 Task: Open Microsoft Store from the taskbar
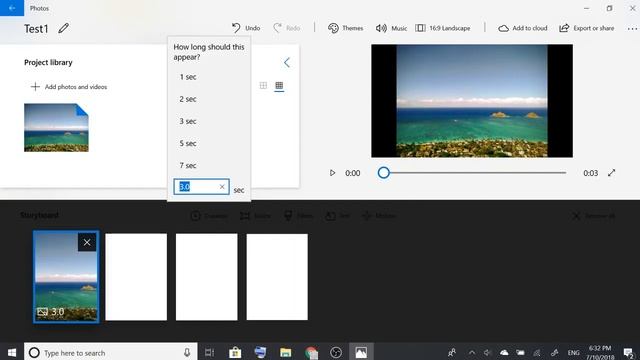(x=235, y=352)
